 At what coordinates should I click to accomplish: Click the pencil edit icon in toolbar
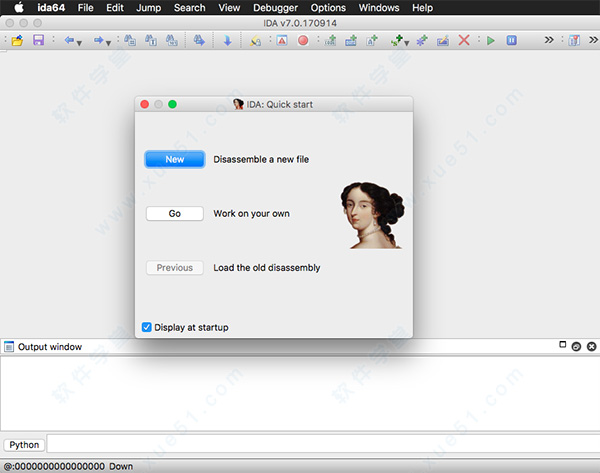tap(443, 40)
